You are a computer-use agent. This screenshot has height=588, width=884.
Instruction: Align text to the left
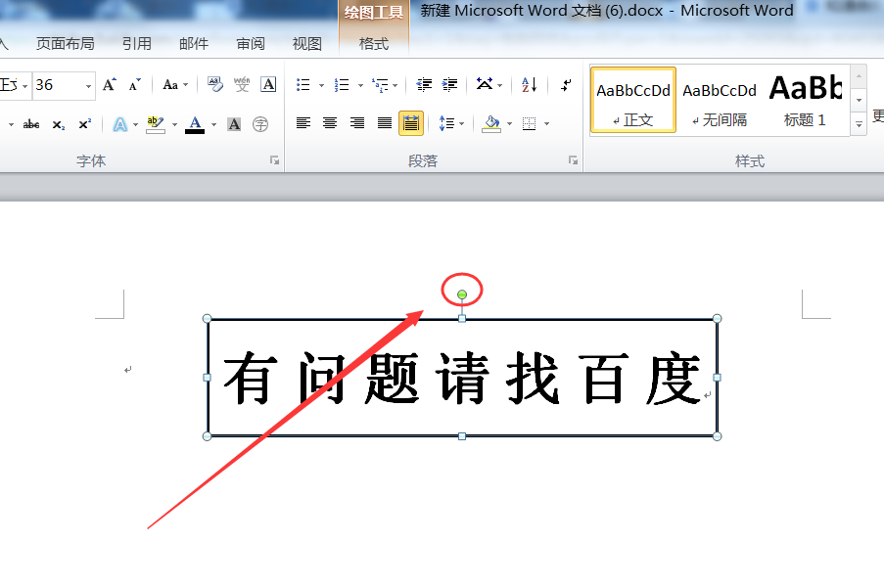pos(303,122)
